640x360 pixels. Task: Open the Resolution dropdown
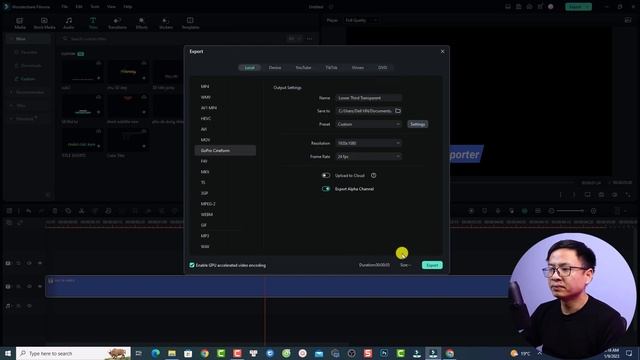click(369, 143)
